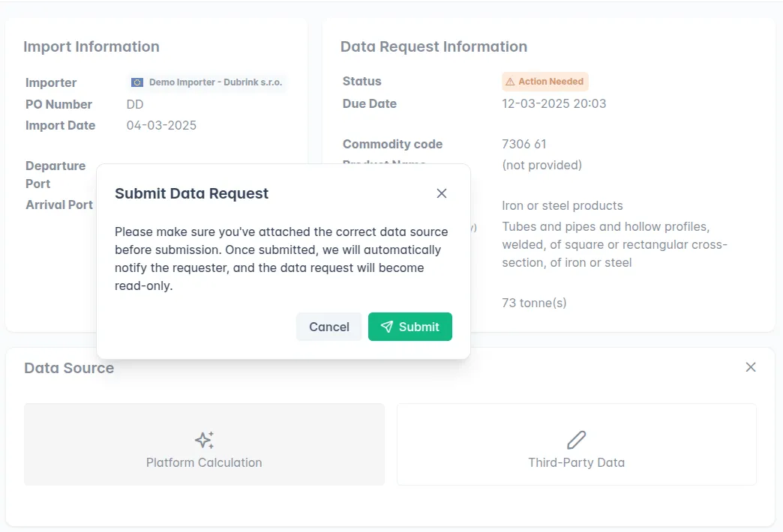
Task: Click the pencil icon above Third-Party Data
Action: click(x=576, y=440)
